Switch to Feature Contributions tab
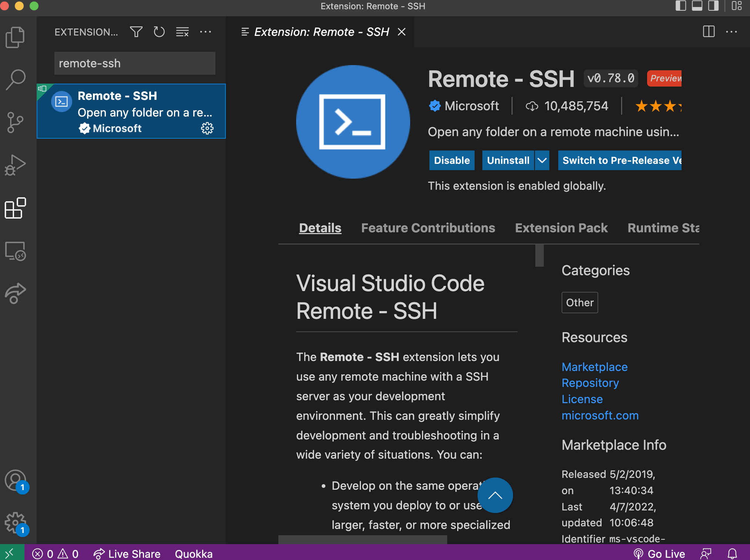750x560 pixels. point(428,228)
